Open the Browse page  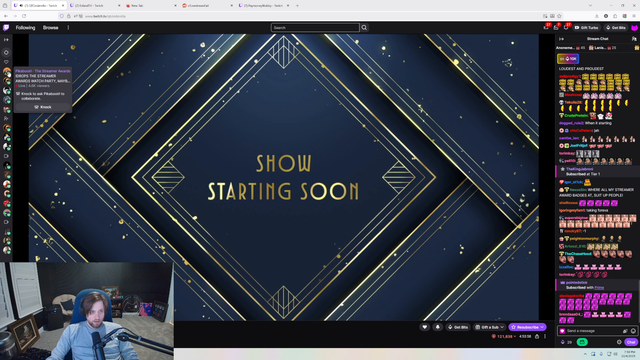51,28
